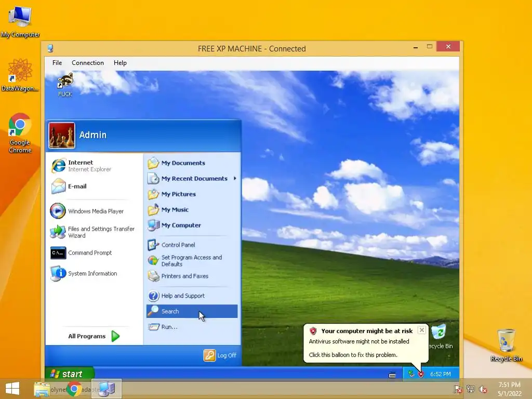The image size is (532, 399).
Task: Click the Admin chess user picture
Action: 62,136
